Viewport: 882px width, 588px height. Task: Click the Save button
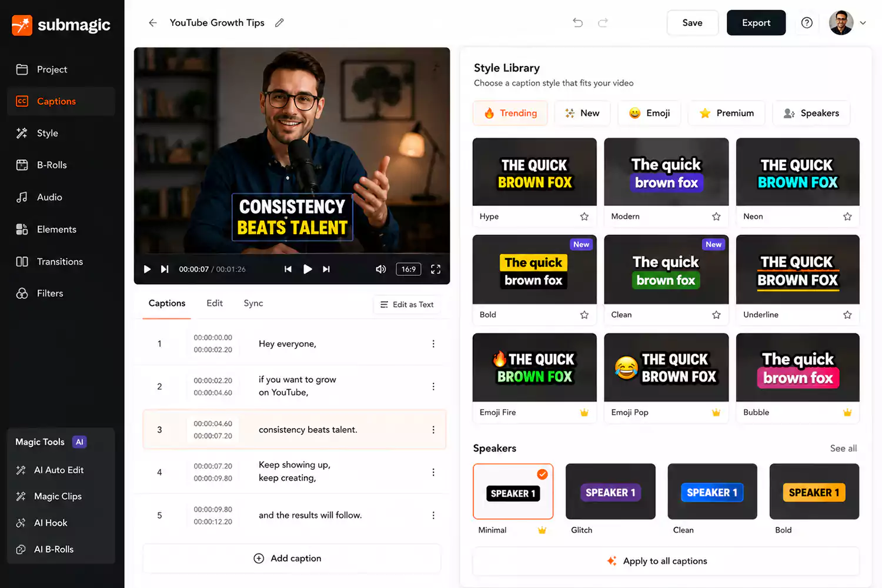692,23
